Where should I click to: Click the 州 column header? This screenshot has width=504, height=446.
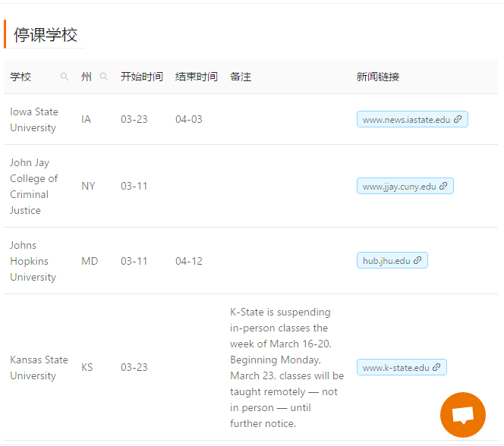[87, 77]
